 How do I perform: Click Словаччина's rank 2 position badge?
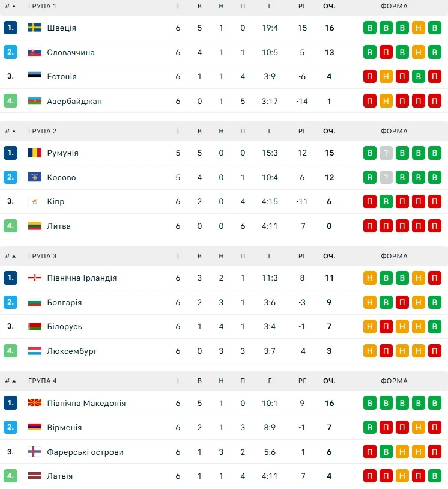click(10, 52)
